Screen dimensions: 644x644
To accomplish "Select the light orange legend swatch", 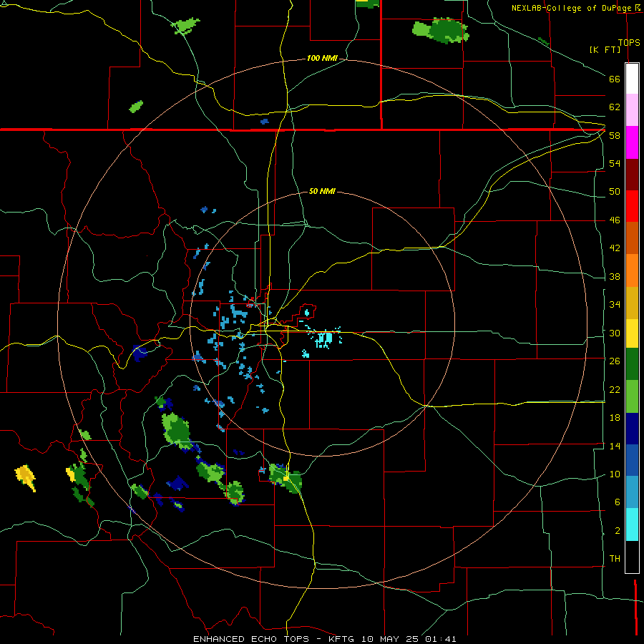I will point(632,270).
